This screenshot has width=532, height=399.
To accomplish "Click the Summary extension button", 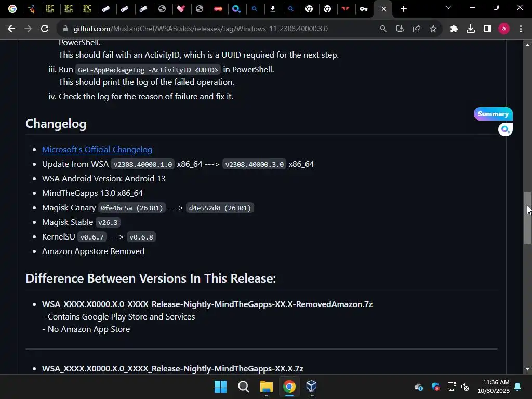I will pyautogui.click(x=493, y=114).
